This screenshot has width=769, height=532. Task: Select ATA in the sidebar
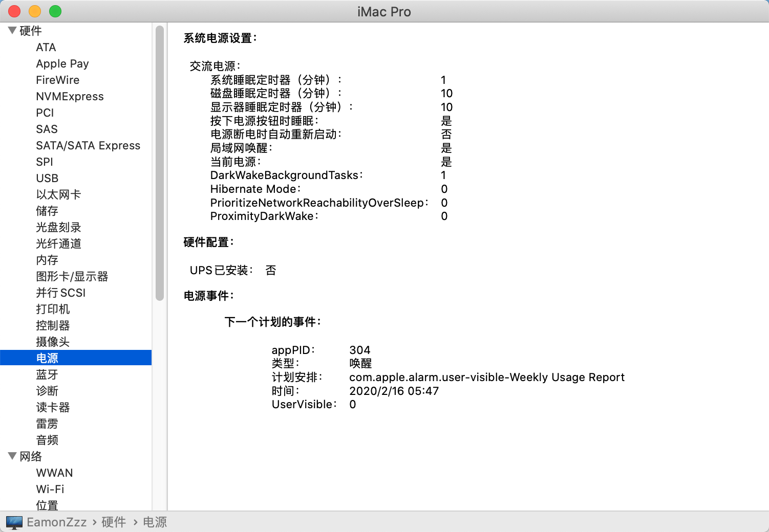coord(46,47)
